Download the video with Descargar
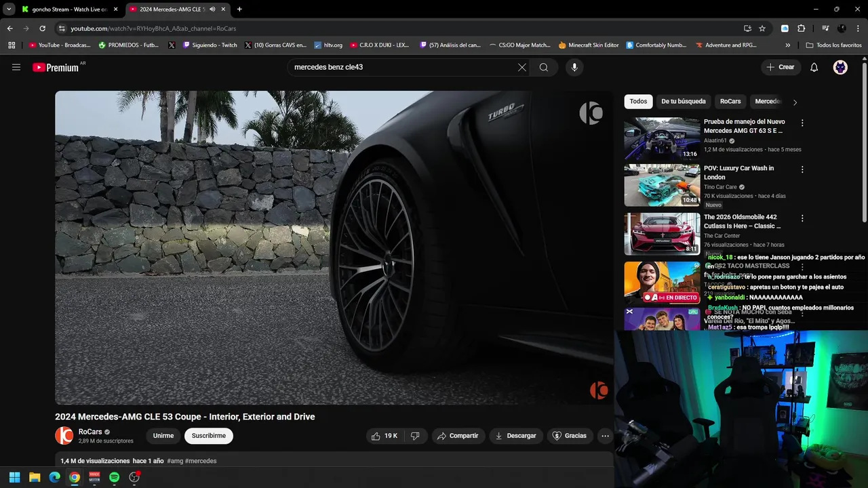The height and width of the screenshot is (488, 868). [x=516, y=436]
